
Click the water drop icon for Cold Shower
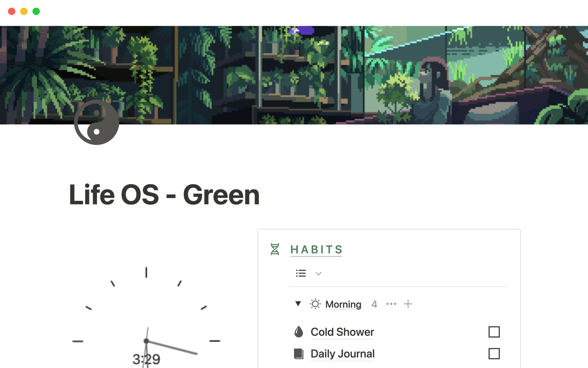[299, 332]
